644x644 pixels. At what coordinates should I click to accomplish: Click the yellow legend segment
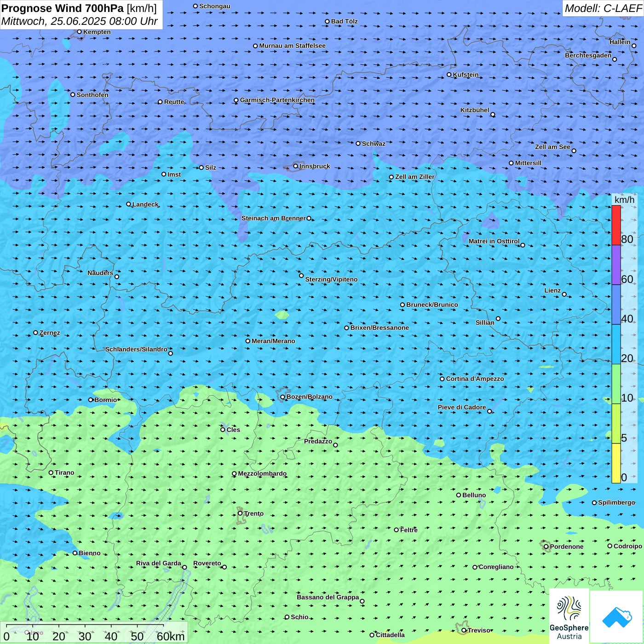pyautogui.click(x=616, y=463)
